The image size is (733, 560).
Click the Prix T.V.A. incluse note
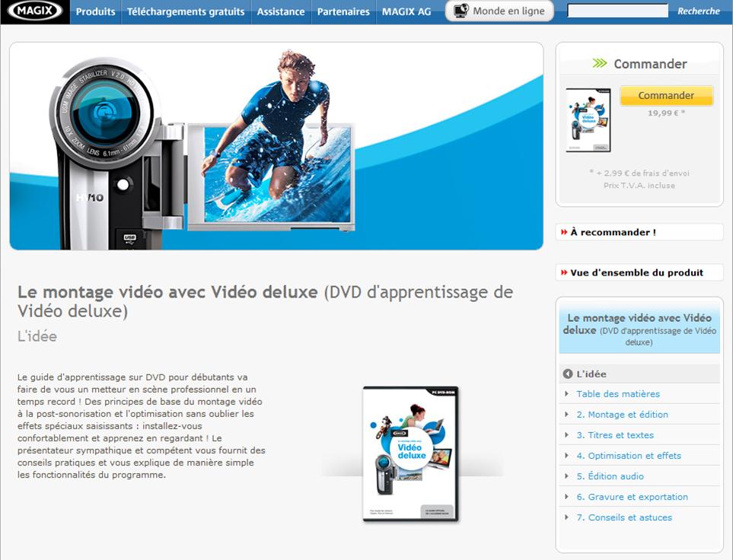639,186
